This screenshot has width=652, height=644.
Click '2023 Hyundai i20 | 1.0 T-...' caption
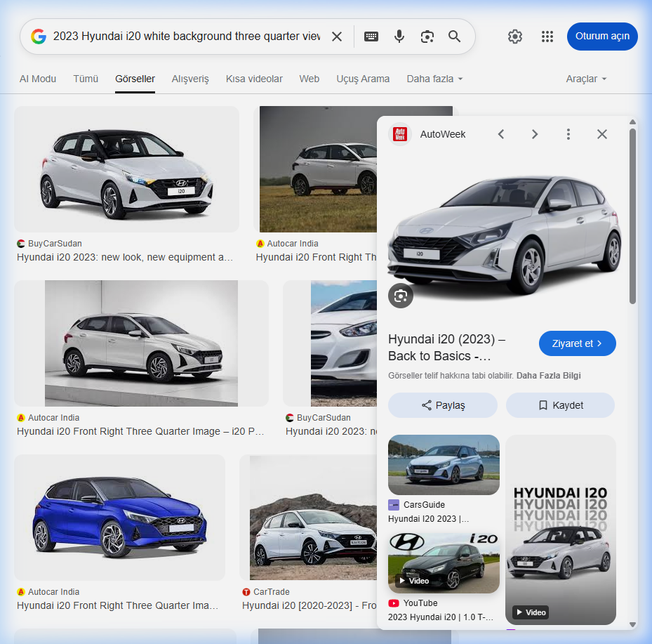pos(441,617)
